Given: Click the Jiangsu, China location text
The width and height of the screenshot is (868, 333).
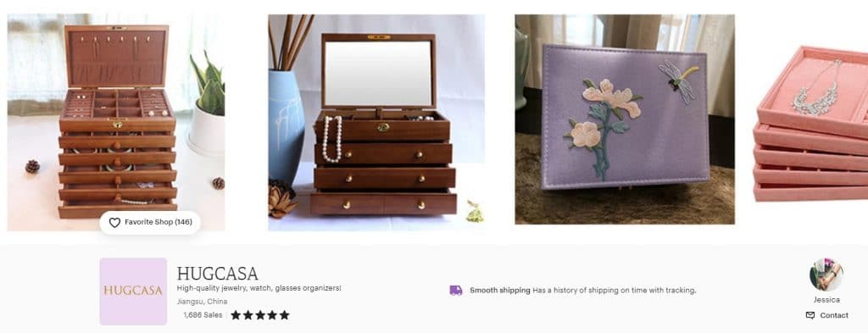Looking at the screenshot, I should click(202, 302).
